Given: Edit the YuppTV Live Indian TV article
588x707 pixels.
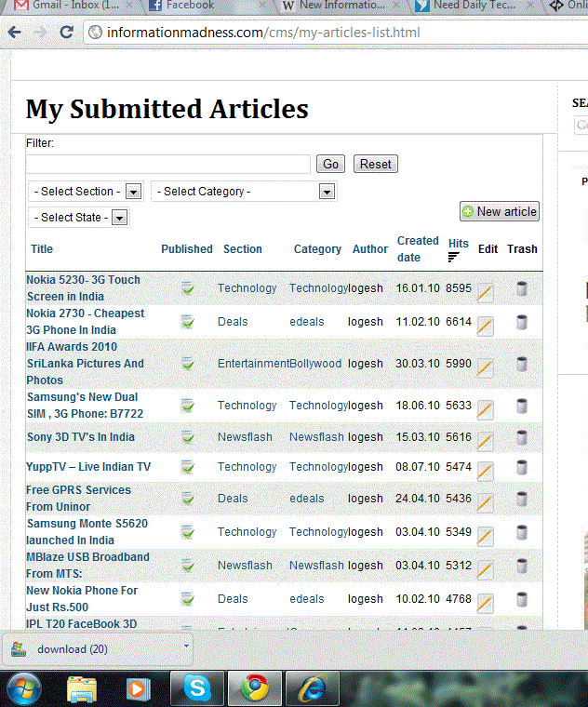Looking at the screenshot, I should [485, 472].
